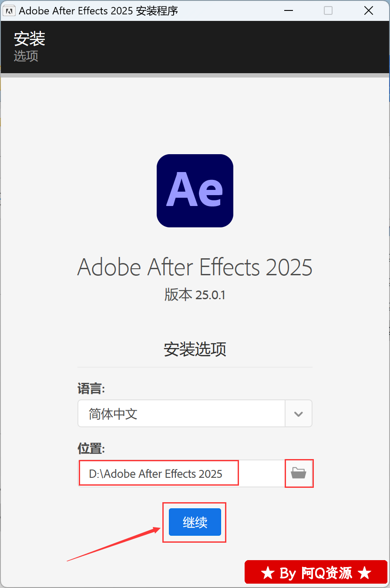Viewport: 390px width, 588px height.
Task: Open the 简体中文 language combo box
Action: (195, 414)
